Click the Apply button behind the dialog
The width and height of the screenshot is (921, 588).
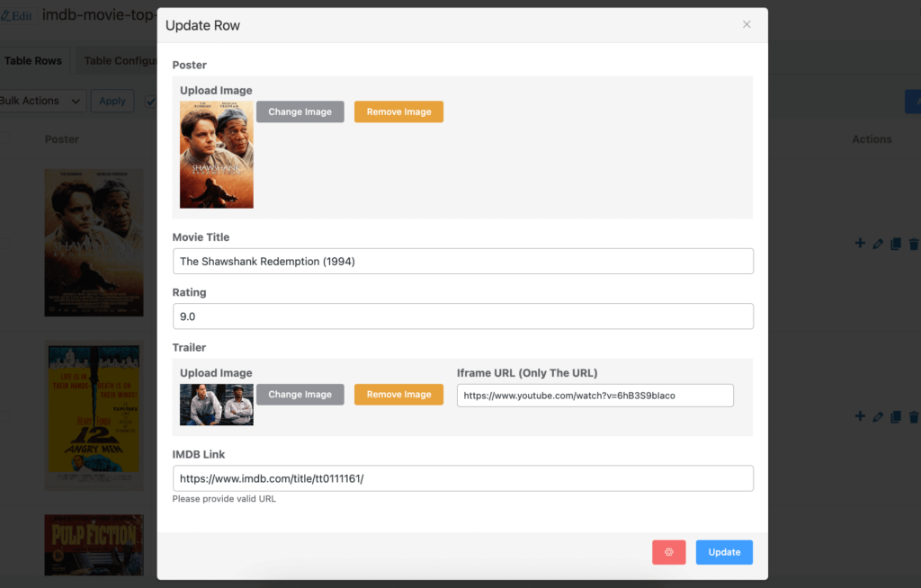tap(112, 101)
